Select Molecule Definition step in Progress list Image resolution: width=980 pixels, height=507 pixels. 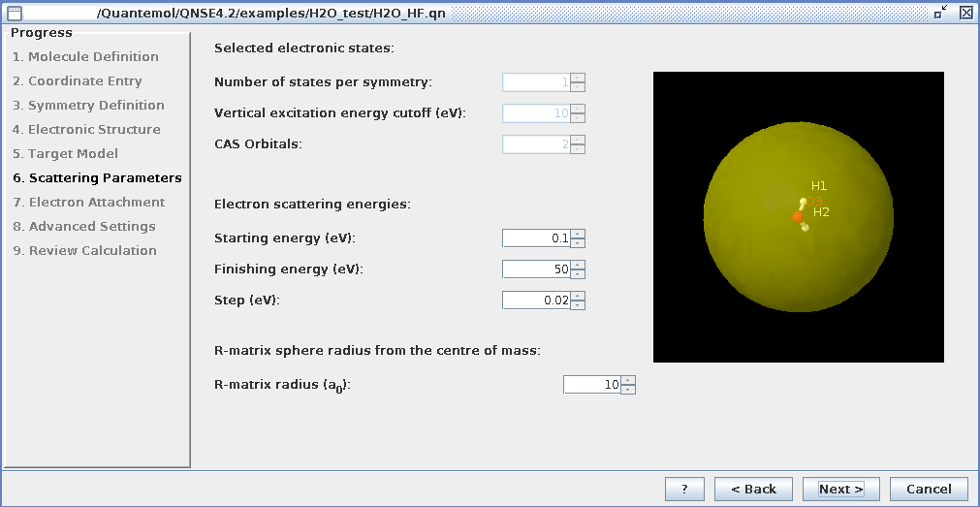(x=85, y=57)
